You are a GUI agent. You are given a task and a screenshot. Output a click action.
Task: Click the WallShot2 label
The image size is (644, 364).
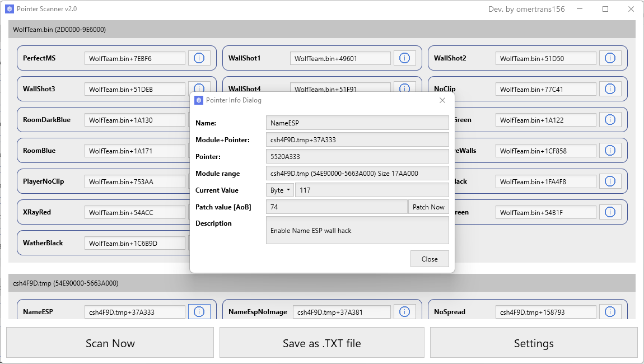coord(450,58)
